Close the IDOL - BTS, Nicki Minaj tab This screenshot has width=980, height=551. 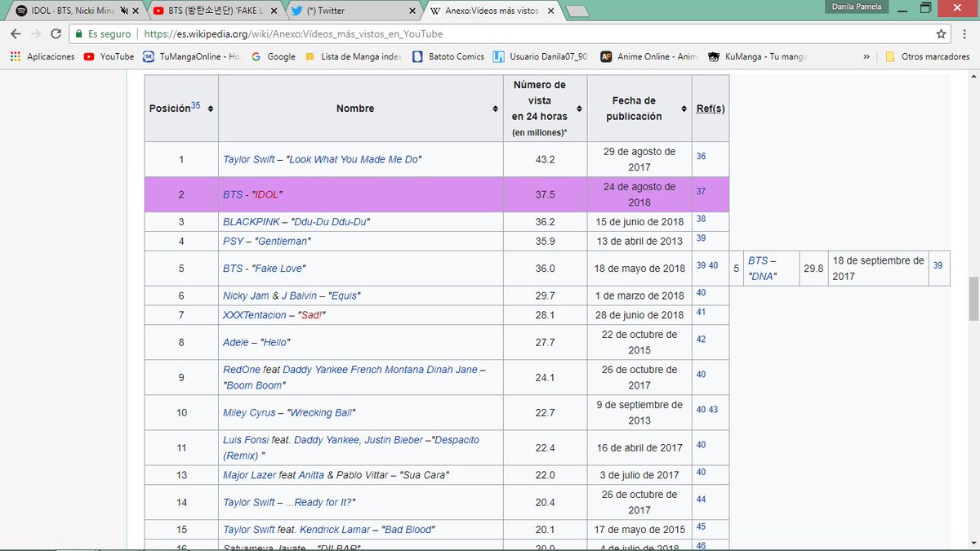tap(136, 11)
